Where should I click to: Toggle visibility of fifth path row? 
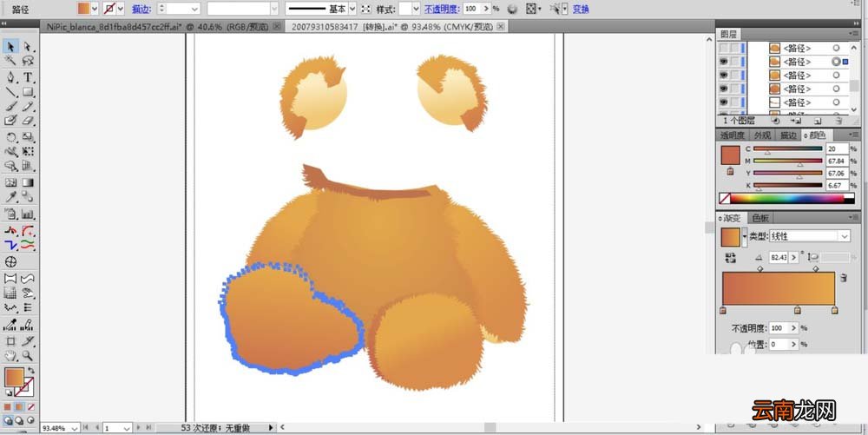723,102
